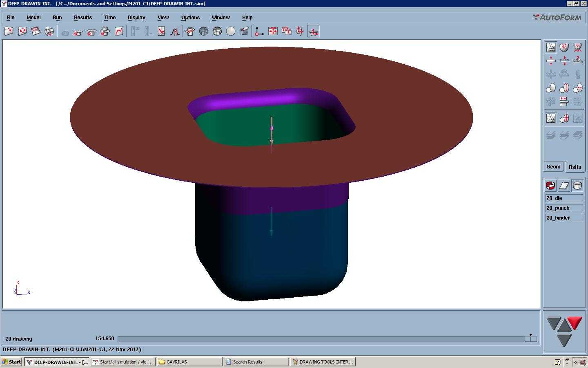Click the active 3D rotation axis toolbar icon
Screen dimensions: 588x368
(x=314, y=31)
